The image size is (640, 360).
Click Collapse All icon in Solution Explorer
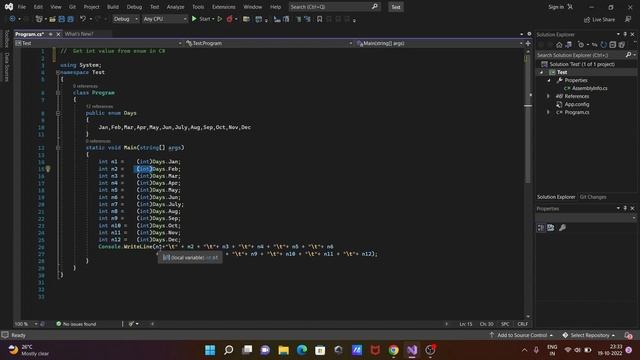click(613, 45)
